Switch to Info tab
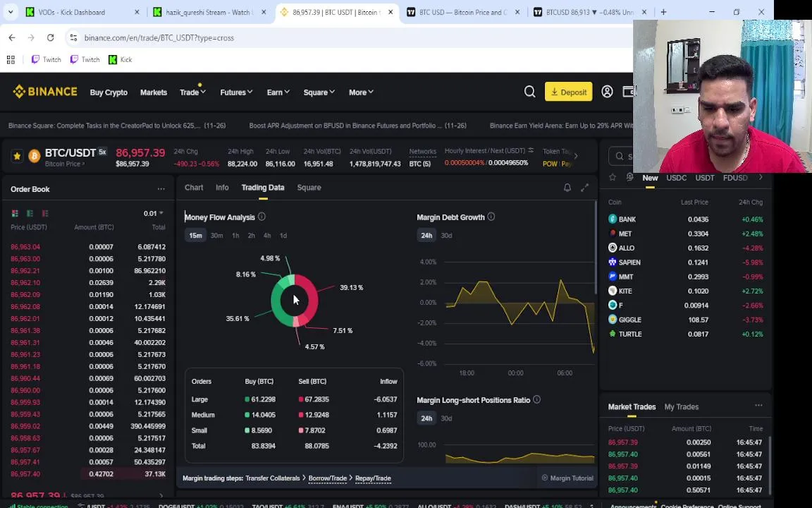The width and height of the screenshot is (812, 508). [x=222, y=188]
